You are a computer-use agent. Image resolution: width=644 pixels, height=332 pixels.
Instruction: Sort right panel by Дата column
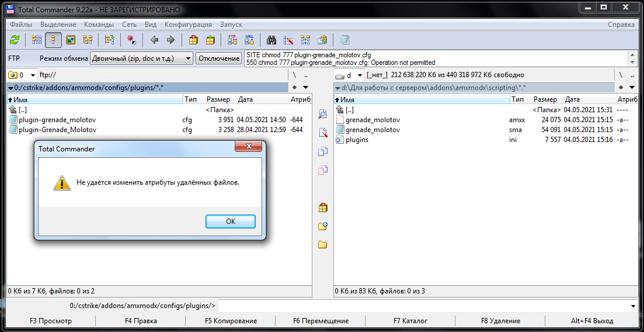click(x=589, y=99)
